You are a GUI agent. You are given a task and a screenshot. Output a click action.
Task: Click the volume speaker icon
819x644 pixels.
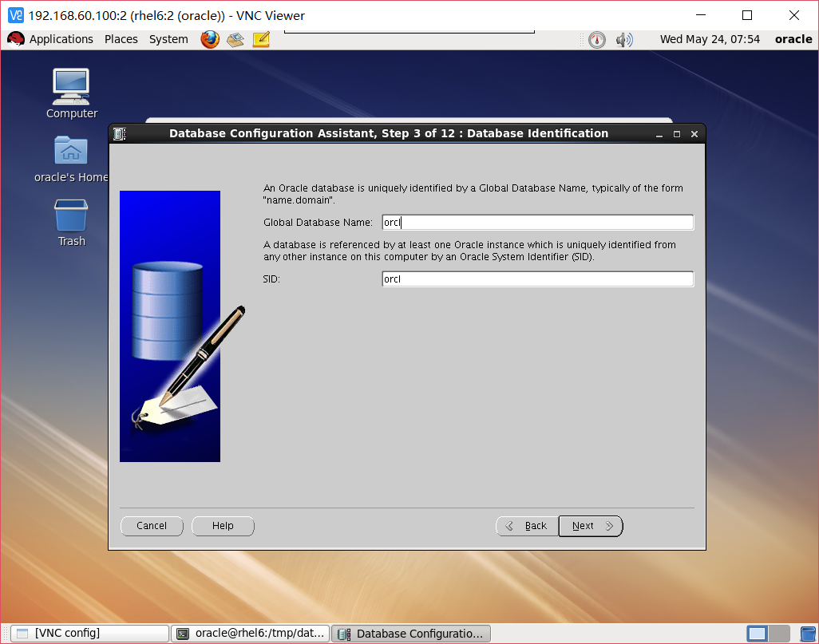click(624, 39)
